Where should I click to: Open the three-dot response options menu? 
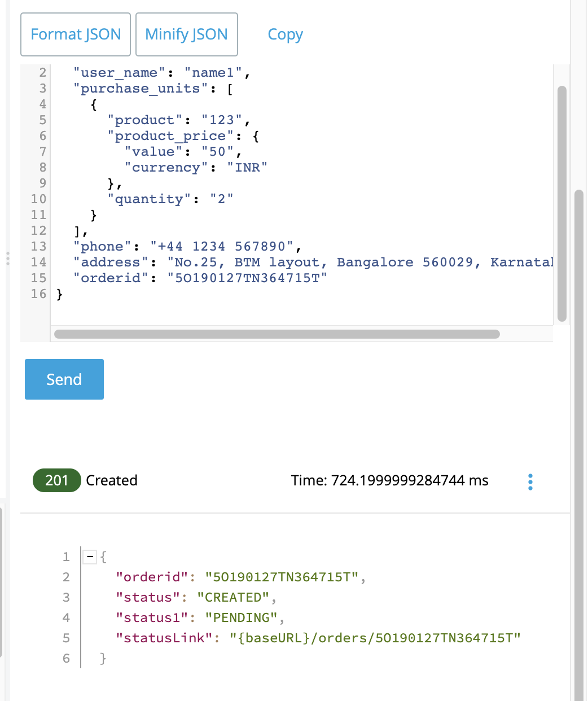pyautogui.click(x=530, y=481)
